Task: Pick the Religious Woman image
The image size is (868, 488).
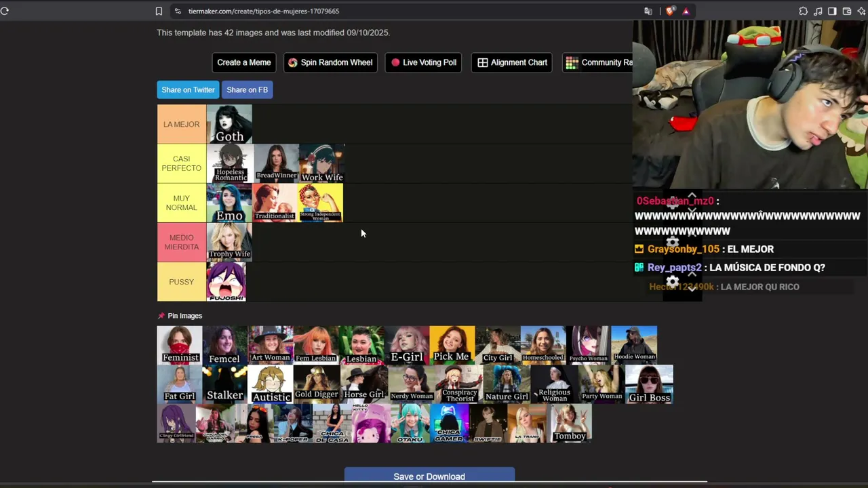Action: point(554,384)
